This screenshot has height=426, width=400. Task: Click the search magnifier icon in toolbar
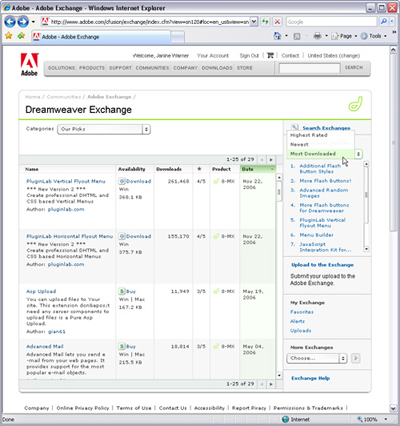tap(384, 22)
